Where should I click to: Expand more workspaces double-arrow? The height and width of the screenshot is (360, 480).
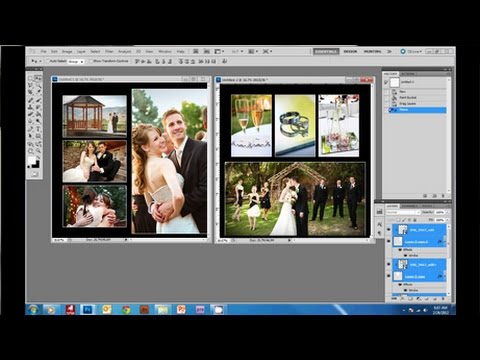click(389, 51)
